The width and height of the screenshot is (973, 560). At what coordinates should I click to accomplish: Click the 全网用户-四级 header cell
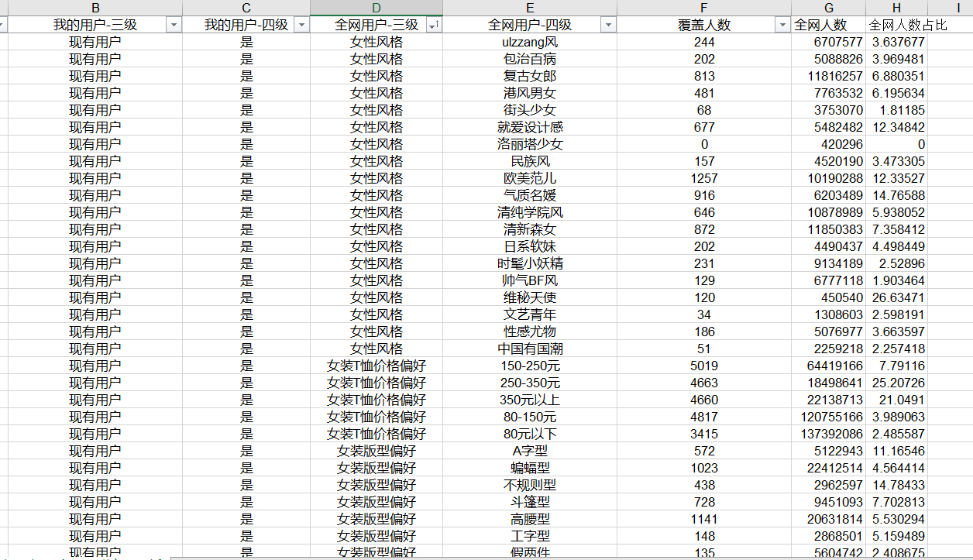(x=530, y=25)
